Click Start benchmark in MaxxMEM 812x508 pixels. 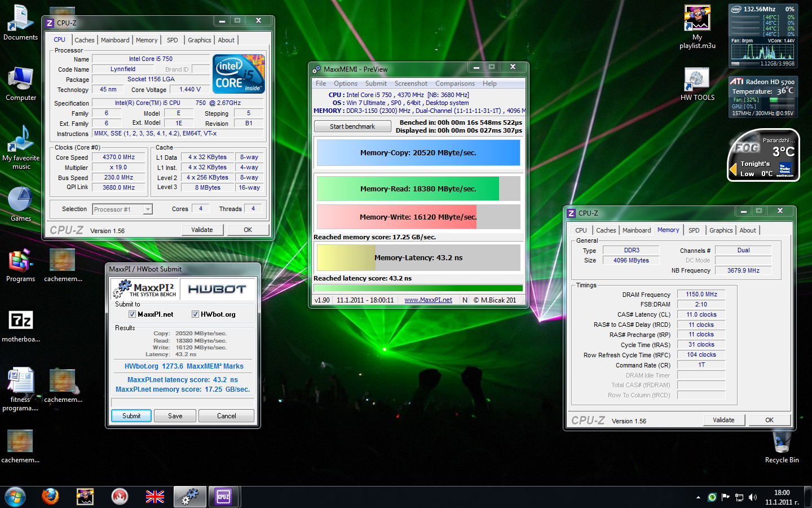point(352,126)
